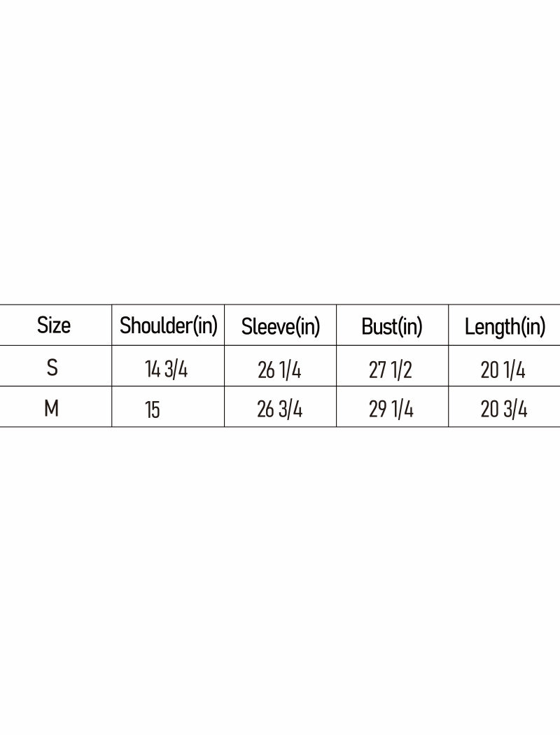Select length value 20 3/4 for size M

click(x=503, y=410)
